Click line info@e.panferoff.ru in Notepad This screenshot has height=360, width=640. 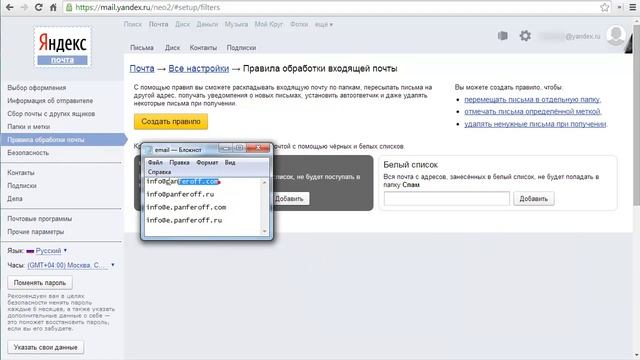click(184, 220)
